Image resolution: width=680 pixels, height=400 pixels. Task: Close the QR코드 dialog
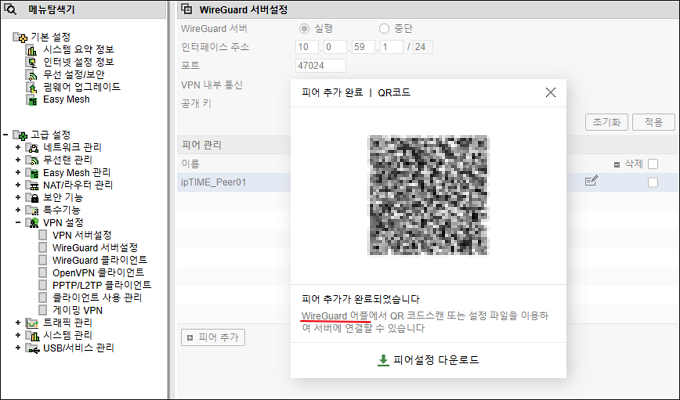pos(551,92)
